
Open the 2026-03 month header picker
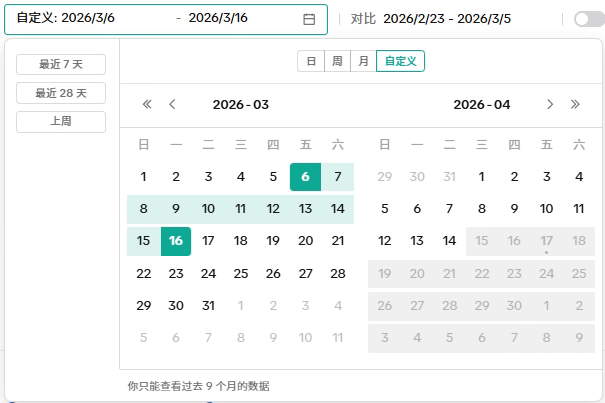click(x=240, y=104)
